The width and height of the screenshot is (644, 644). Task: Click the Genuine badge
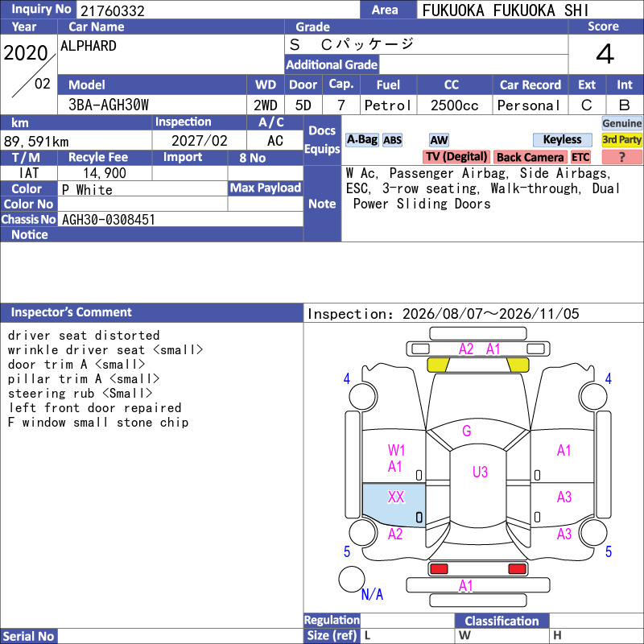pos(621,123)
